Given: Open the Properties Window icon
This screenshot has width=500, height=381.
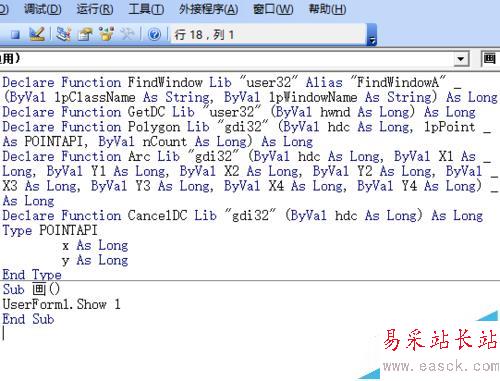Looking at the screenshot, I should (x=86, y=34).
